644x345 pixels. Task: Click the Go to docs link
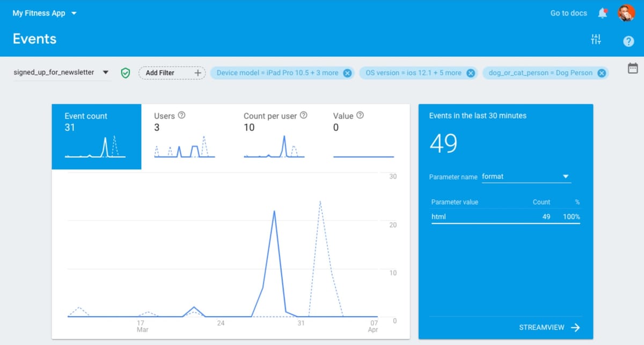coord(569,13)
